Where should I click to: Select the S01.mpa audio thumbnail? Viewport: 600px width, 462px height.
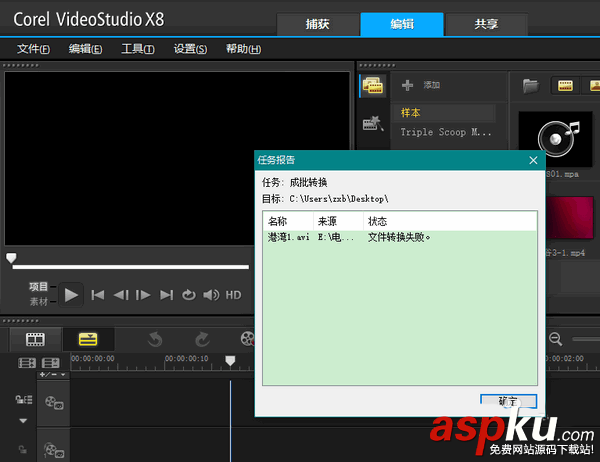pos(555,139)
